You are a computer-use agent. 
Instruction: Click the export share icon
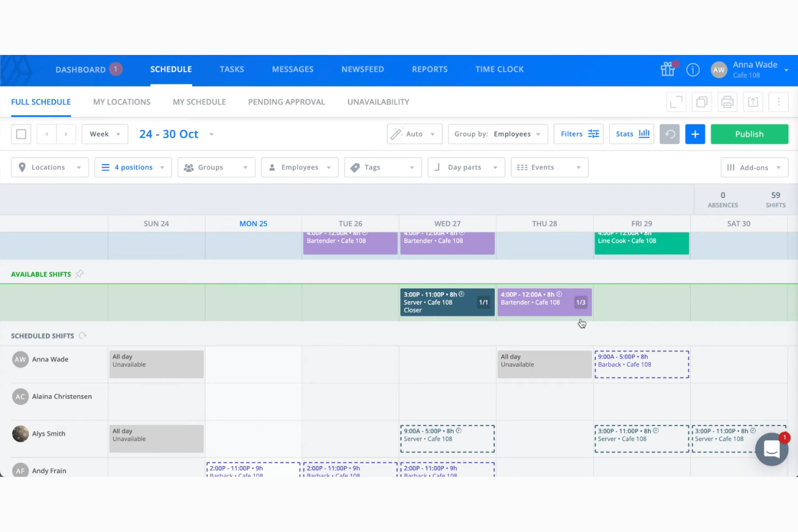tap(753, 102)
